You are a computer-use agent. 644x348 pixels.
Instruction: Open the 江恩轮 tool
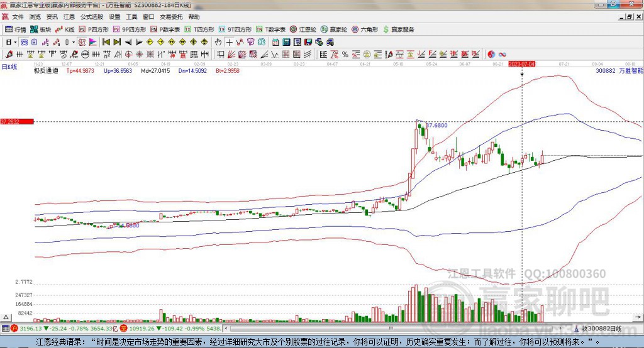pyautogui.click(x=303, y=30)
